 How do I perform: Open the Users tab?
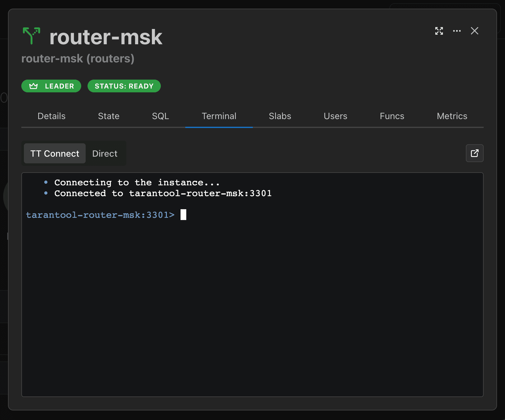point(335,116)
